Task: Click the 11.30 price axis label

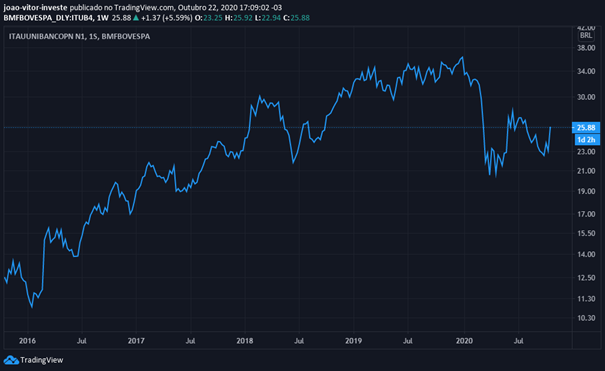Action: pyautogui.click(x=586, y=299)
